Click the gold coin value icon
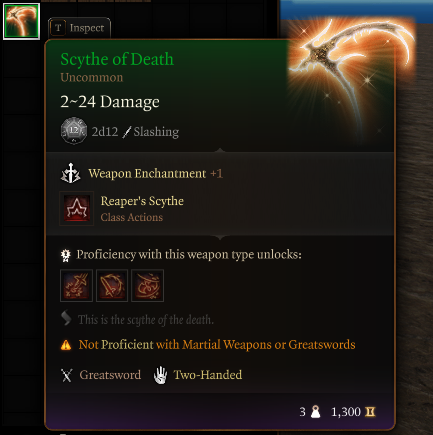 click(370, 412)
